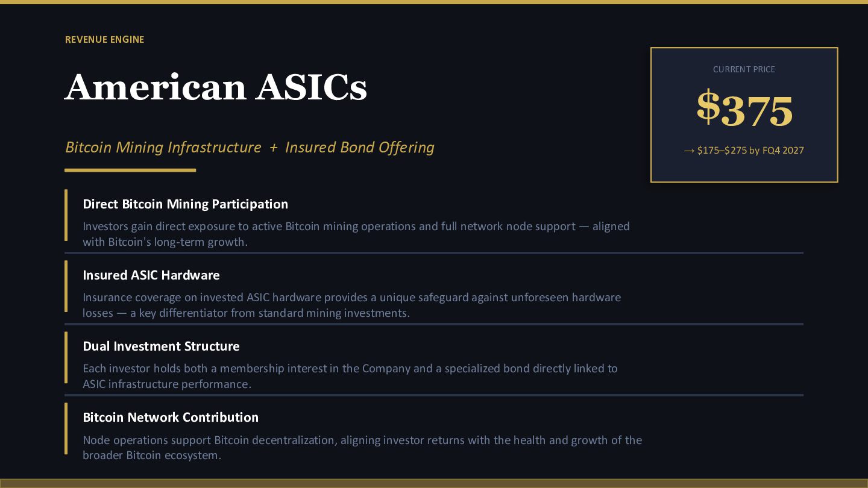
Task: Click the Insurance coverage description paragraph
Action: point(351,305)
